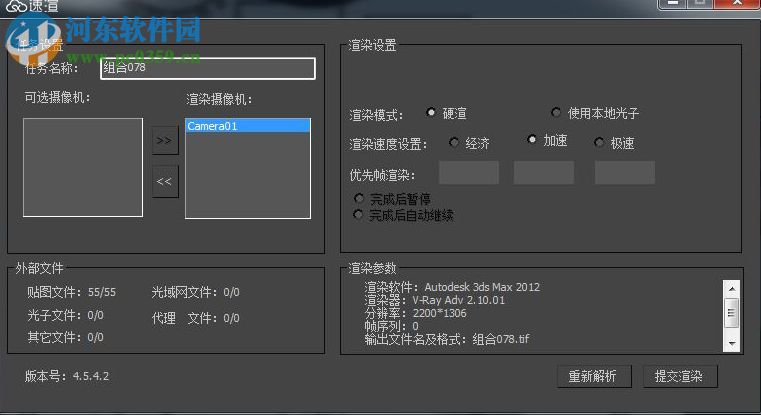Click 光域网文件: 0/0 text
This screenshot has height=416, width=761.
click(195, 292)
